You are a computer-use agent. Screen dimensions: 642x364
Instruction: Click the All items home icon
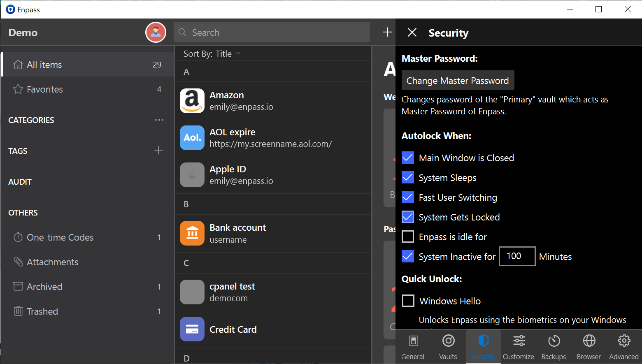18,65
